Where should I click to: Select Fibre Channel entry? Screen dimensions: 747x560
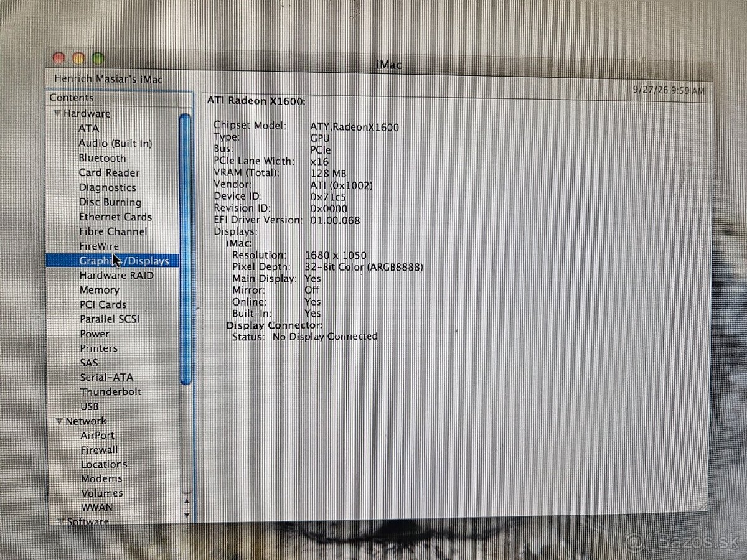(113, 231)
